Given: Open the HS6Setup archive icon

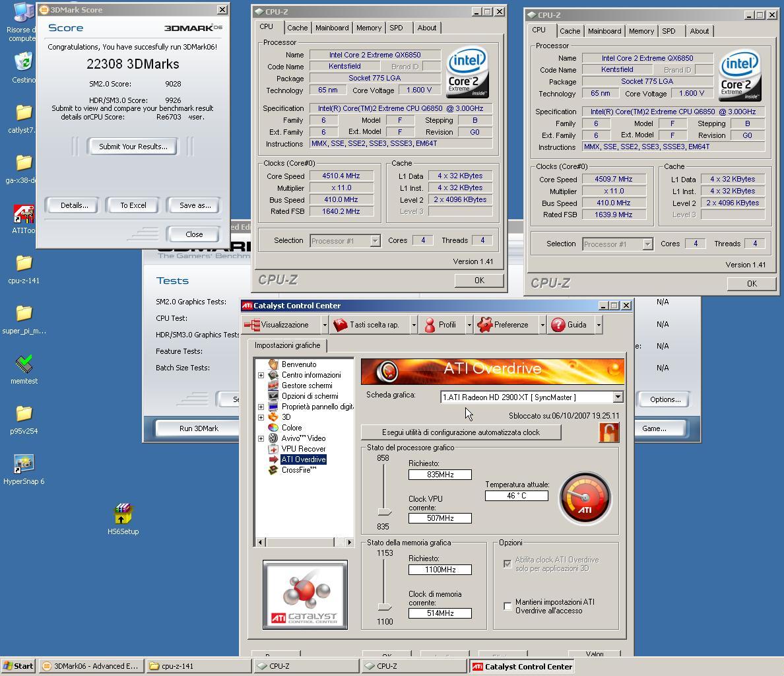Looking at the screenshot, I should coord(123,514).
